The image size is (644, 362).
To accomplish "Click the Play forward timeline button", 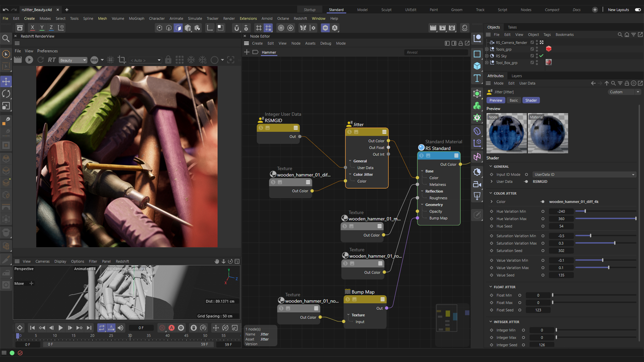I will [x=60, y=328].
